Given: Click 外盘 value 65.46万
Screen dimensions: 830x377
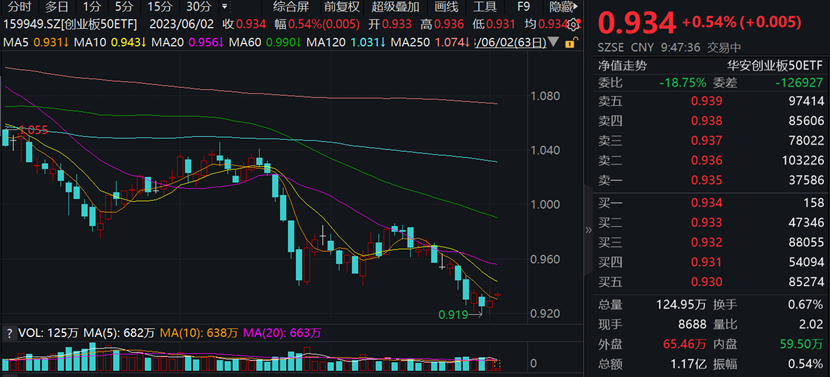Looking at the screenshot, I should point(684,345).
